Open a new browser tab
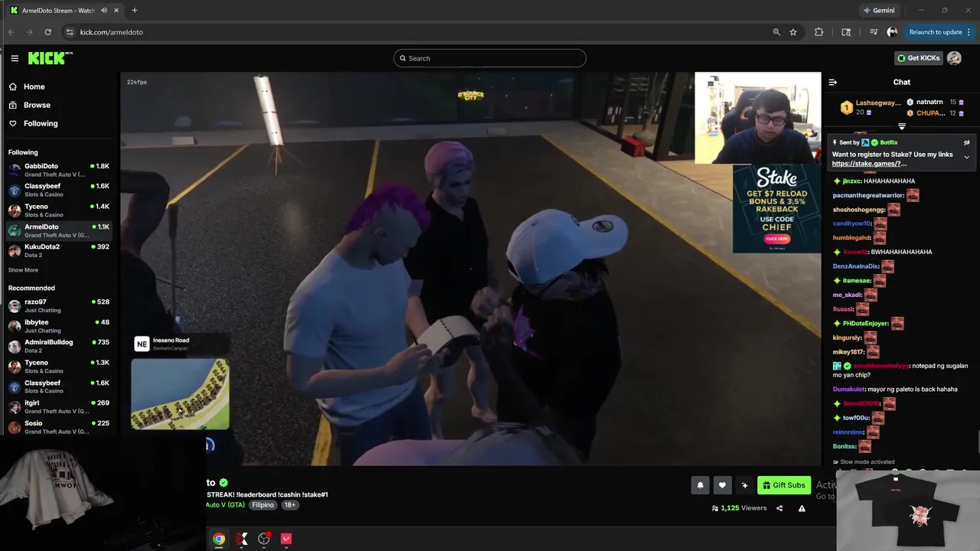 [x=134, y=11]
